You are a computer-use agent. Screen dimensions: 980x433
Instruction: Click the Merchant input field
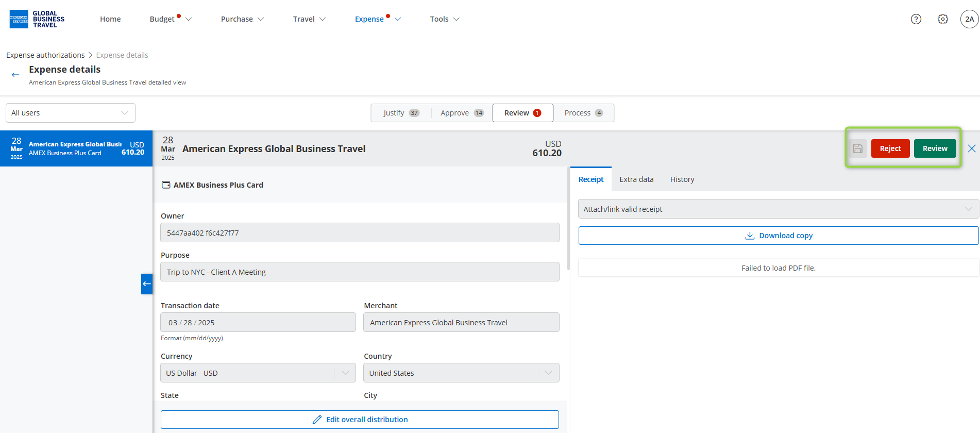click(461, 322)
